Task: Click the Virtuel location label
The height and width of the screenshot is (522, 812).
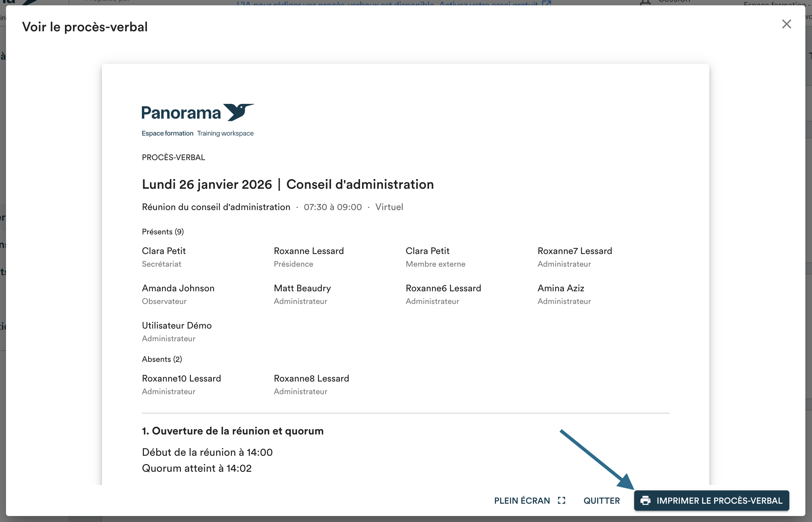Action: [389, 207]
